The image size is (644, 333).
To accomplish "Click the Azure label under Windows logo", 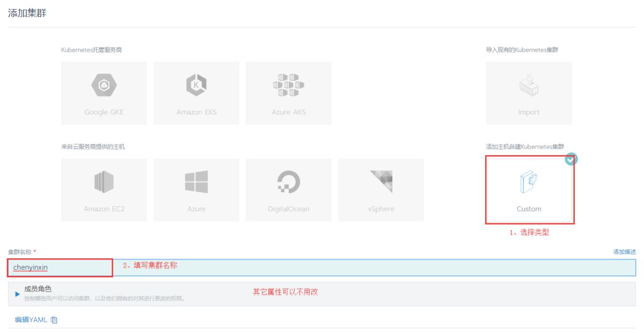I will tap(196, 209).
